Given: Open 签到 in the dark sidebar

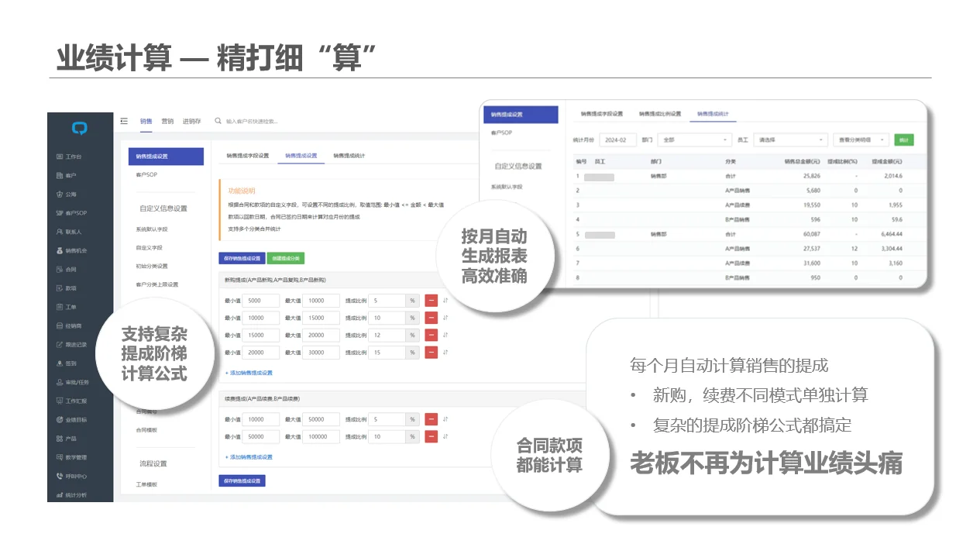Looking at the screenshot, I should coord(66,363).
